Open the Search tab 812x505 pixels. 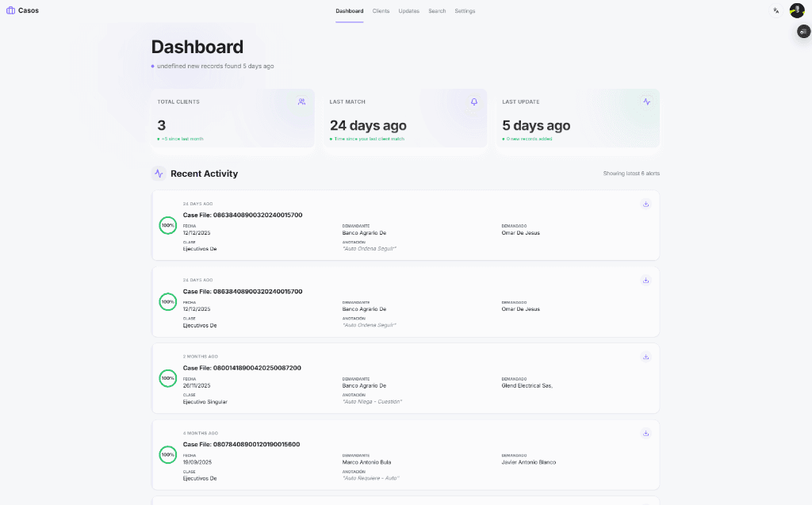pos(437,11)
